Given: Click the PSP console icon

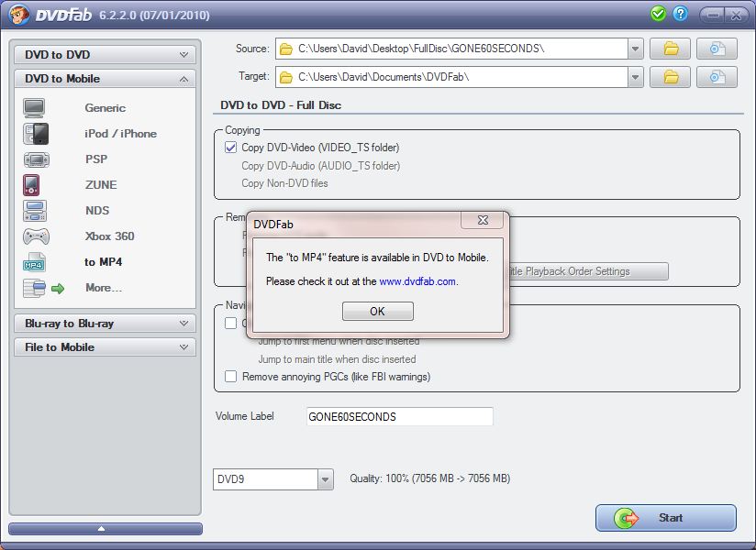Looking at the screenshot, I should click(x=36, y=159).
